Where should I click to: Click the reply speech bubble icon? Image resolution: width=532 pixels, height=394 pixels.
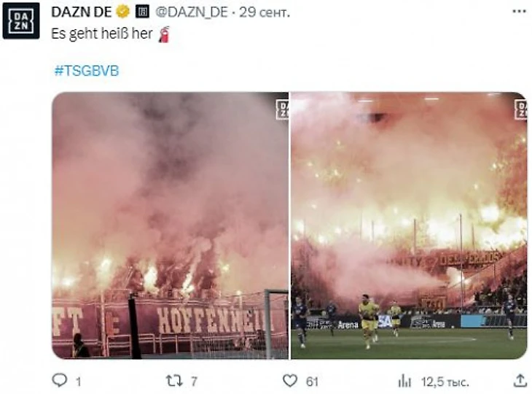pos(60,380)
